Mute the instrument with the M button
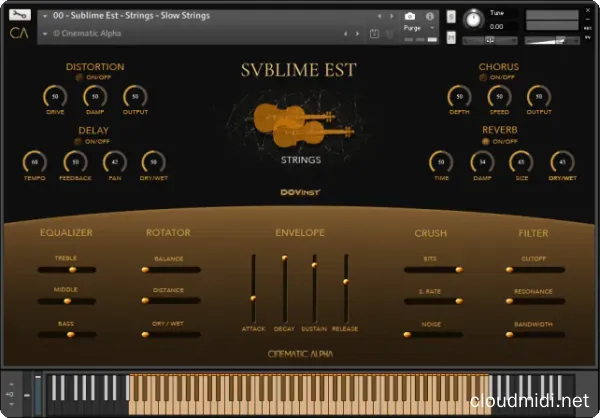 coord(451,37)
